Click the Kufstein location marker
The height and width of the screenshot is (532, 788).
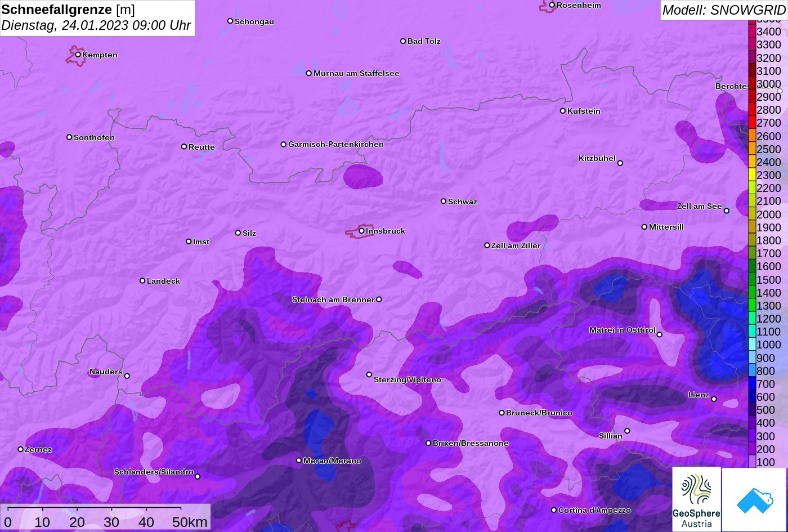point(563,111)
